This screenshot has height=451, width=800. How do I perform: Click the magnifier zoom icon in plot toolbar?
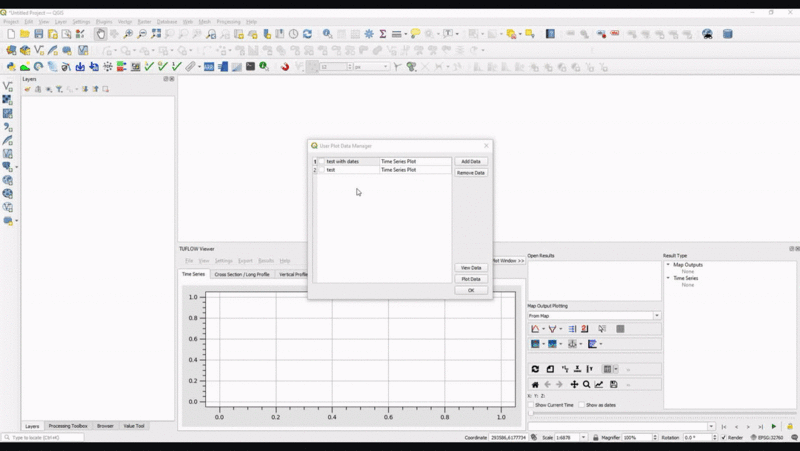(587, 384)
